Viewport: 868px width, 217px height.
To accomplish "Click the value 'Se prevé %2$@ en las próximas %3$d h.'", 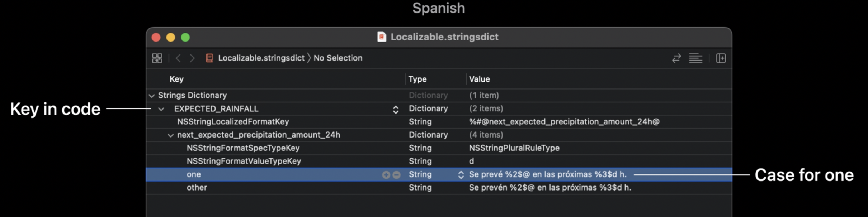I will (x=548, y=174).
